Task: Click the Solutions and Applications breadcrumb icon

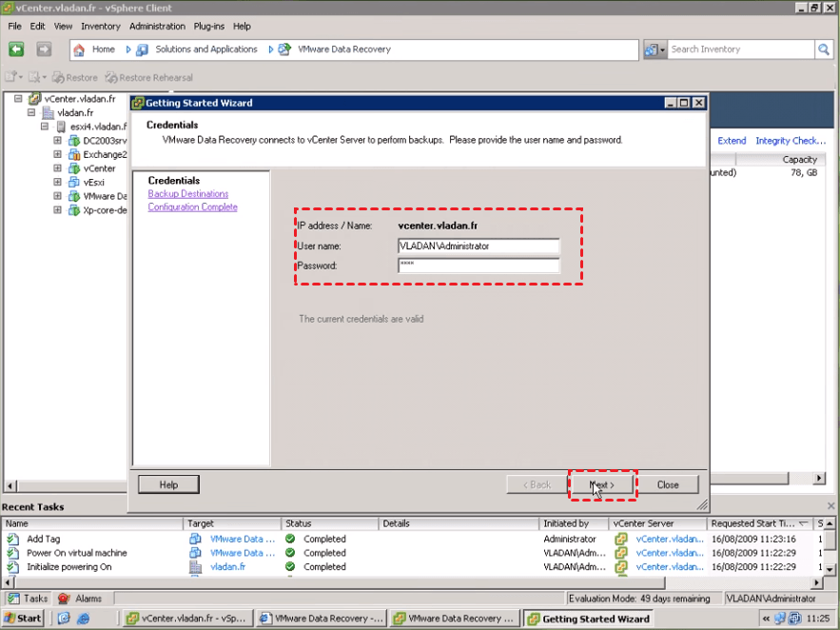Action: click(x=142, y=49)
